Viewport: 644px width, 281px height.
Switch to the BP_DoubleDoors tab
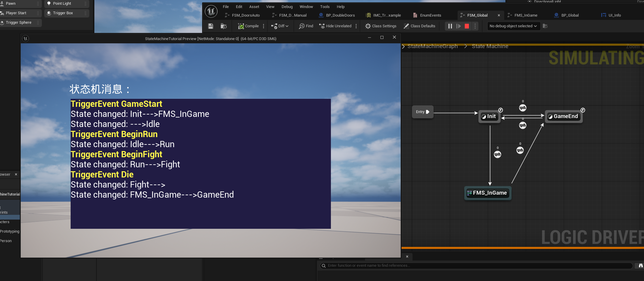(x=340, y=15)
